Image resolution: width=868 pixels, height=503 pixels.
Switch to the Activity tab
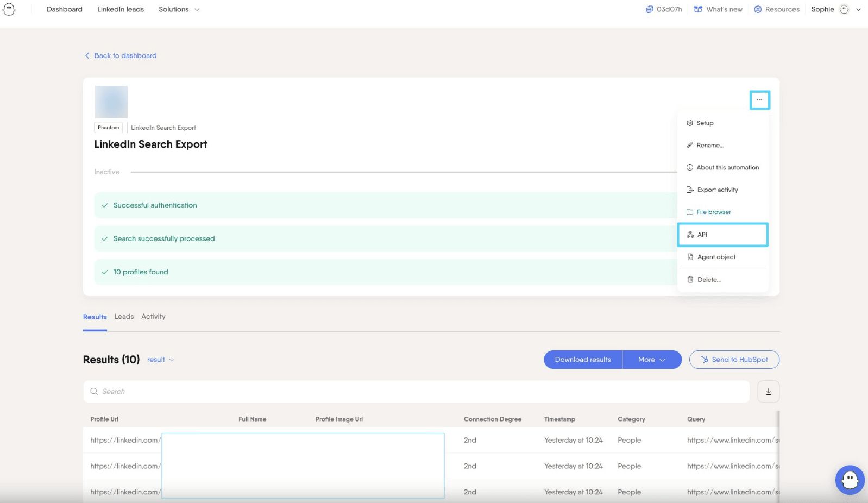click(x=153, y=317)
